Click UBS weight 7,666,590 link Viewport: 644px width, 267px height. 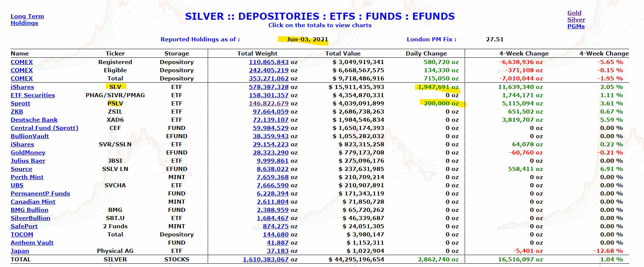(273, 185)
